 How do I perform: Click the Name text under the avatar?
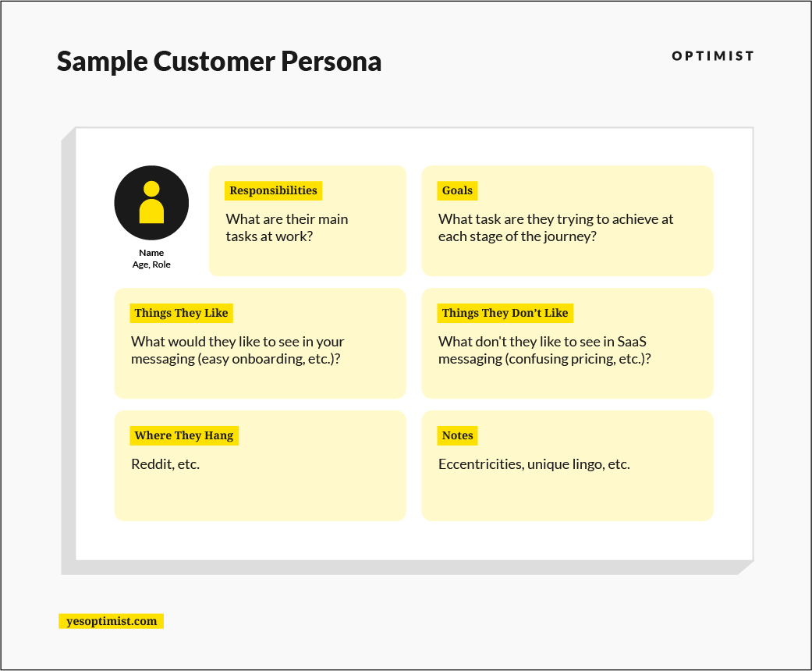(x=151, y=253)
